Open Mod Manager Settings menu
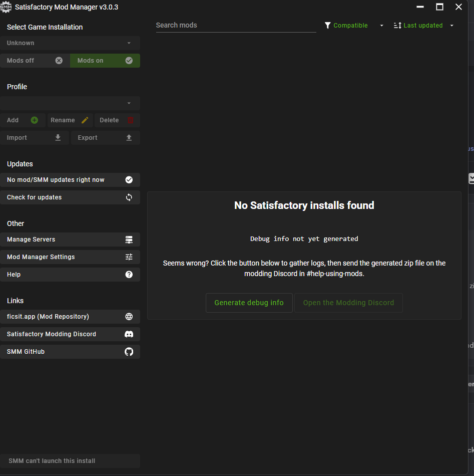This screenshot has width=474, height=476. [70, 257]
